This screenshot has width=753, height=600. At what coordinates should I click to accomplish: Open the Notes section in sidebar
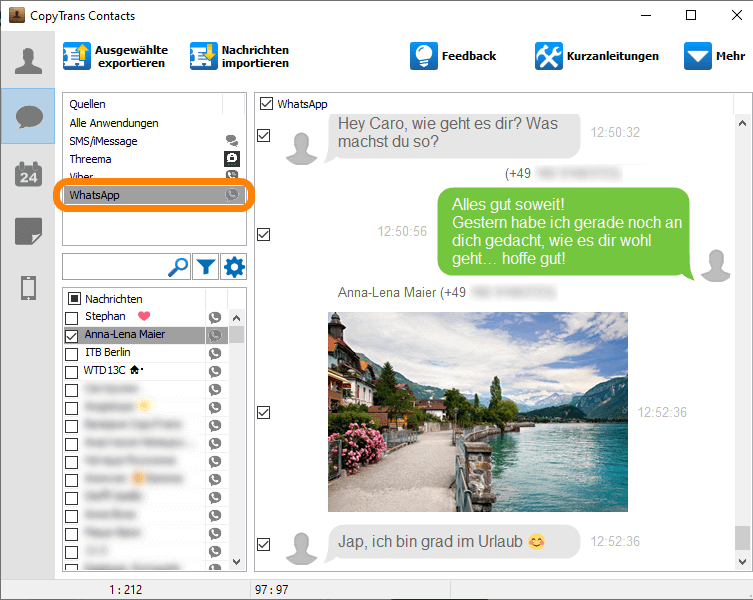pyautogui.click(x=28, y=231)
